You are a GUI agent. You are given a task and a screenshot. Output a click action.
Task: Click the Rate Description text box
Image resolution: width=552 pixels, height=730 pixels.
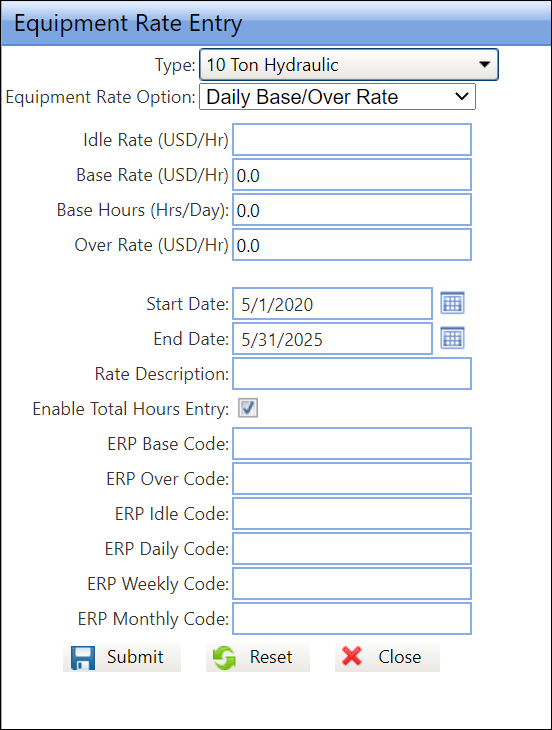pyautogui.click(x=352, y=373)
